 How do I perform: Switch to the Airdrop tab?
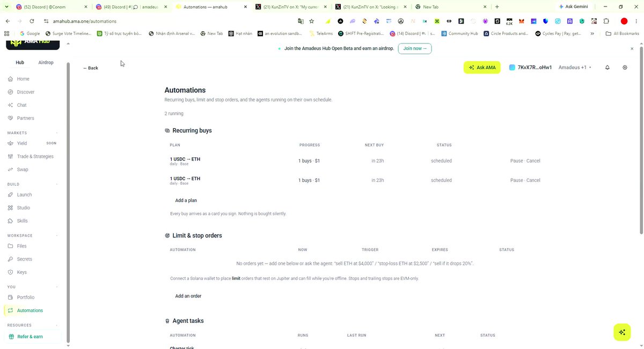click(x=46, y=62)
